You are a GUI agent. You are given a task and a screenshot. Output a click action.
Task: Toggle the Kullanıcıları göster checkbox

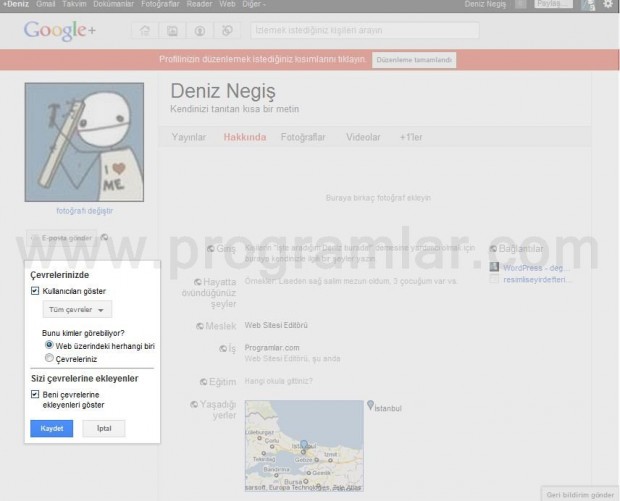(x=35, y=291)
